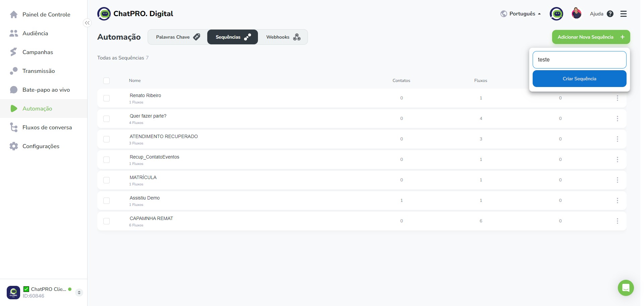The image size is (644, 306).
Task: Click the Nome column header
Action: [135, 81]
